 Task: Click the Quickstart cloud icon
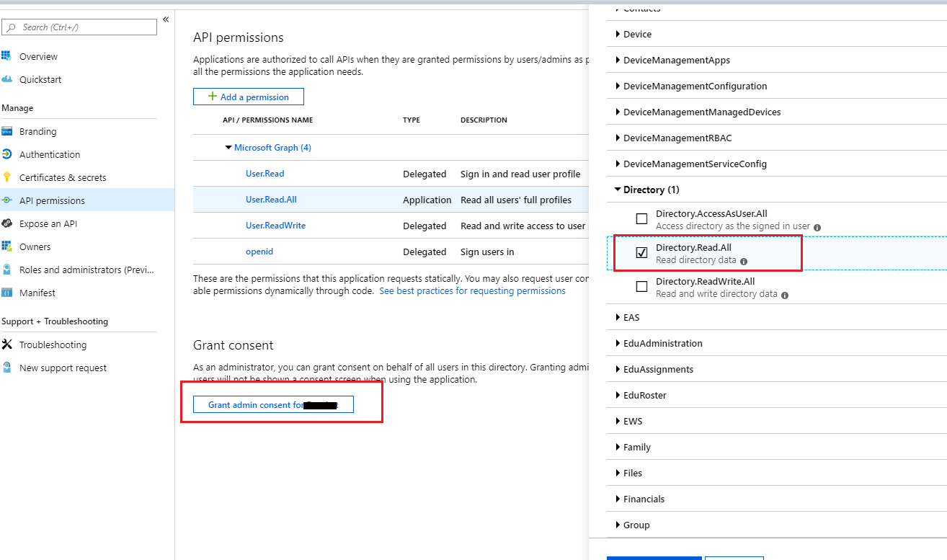[6, 79]
